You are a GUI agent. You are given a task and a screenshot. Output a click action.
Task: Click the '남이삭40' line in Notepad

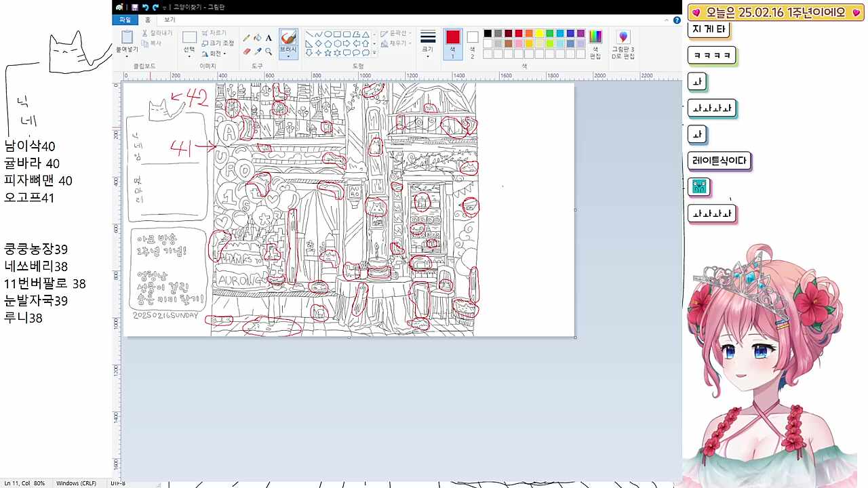pyautogui.click(x=30, y=146)
